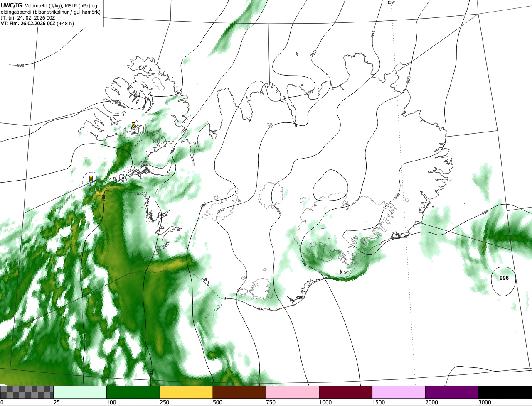Image resolution: width=532 pixels, height=406 pixels.
Task: Select the grey checkered 0–25 legend swatch
Action: pos(27,392)
